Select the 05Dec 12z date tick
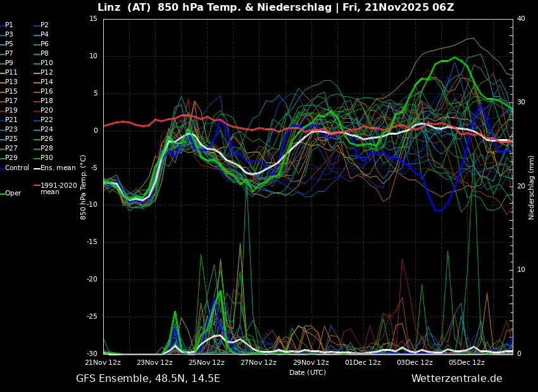This screenshot has width=538, height=392. [466, 362]
